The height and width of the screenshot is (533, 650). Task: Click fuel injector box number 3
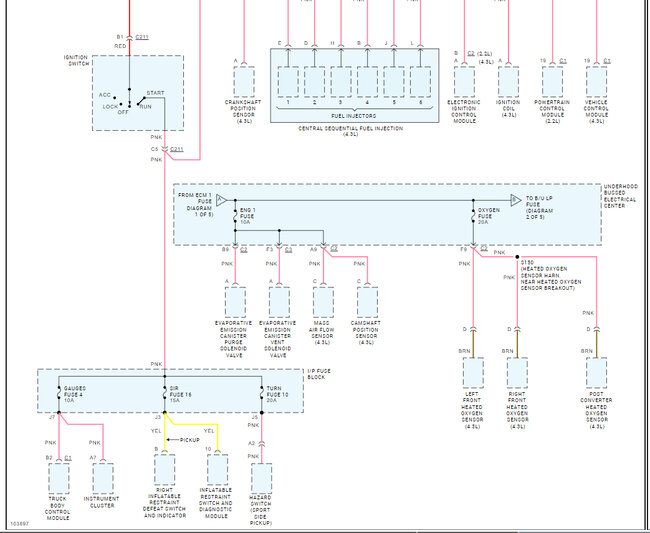point(341,82)
